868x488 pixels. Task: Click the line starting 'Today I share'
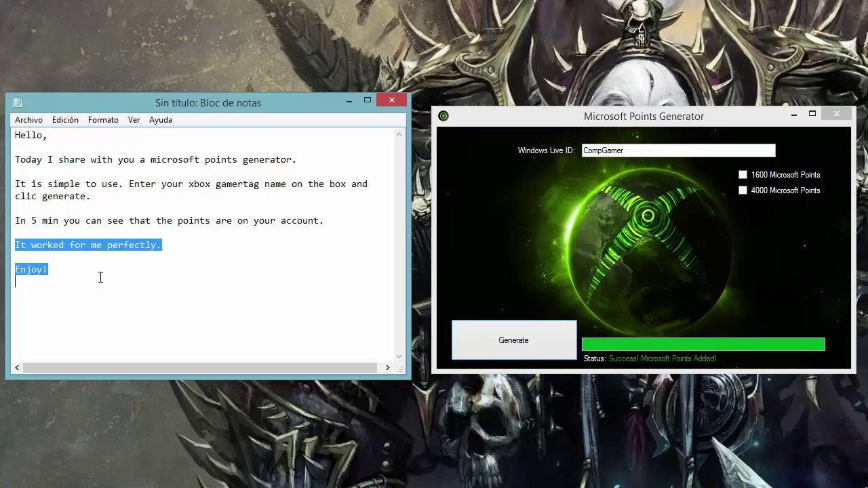click(x=156, y=159)
